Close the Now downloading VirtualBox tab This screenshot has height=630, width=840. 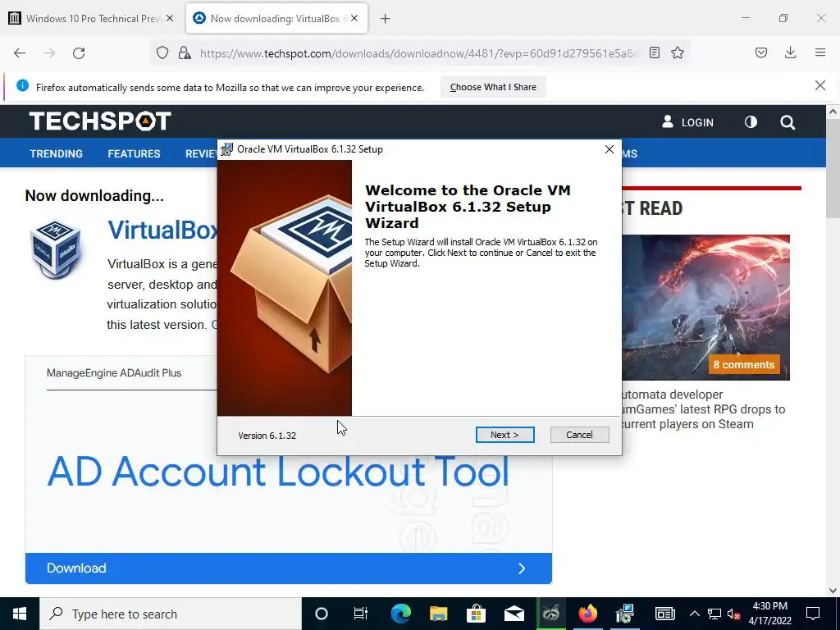354,18
